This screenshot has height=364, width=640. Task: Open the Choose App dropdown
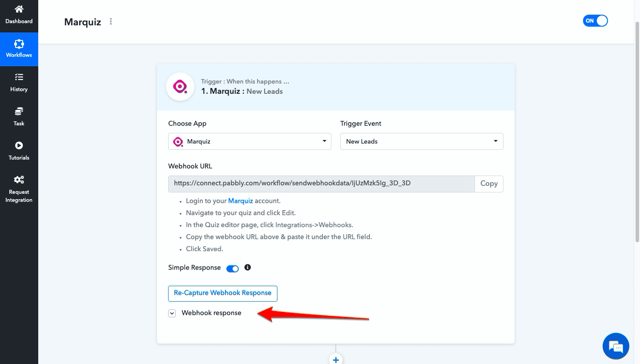click(250, 141)
